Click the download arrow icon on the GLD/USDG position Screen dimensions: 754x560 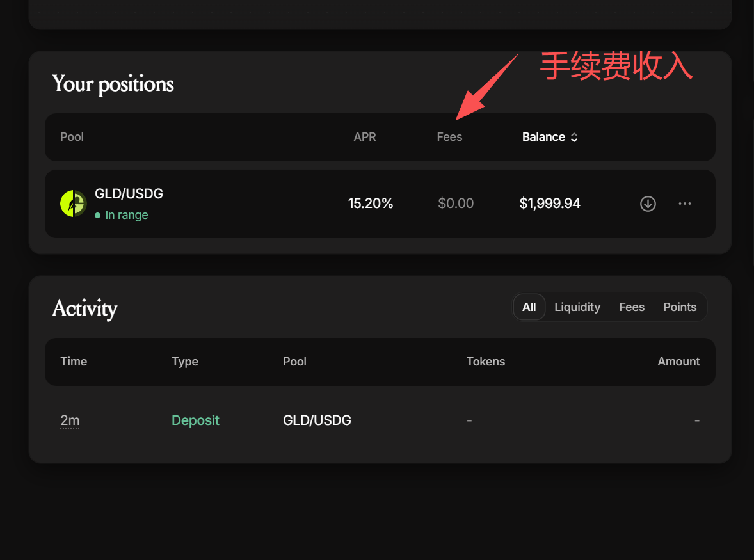648,204
